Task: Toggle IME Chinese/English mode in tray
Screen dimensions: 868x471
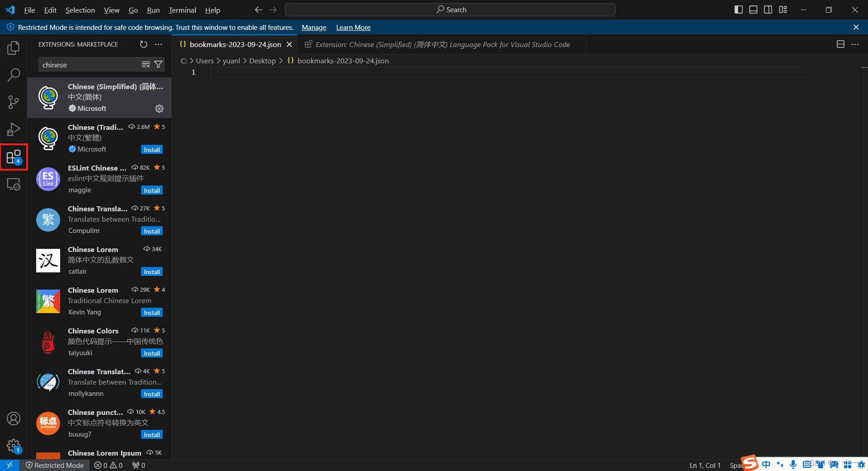Action: [766, 464]
